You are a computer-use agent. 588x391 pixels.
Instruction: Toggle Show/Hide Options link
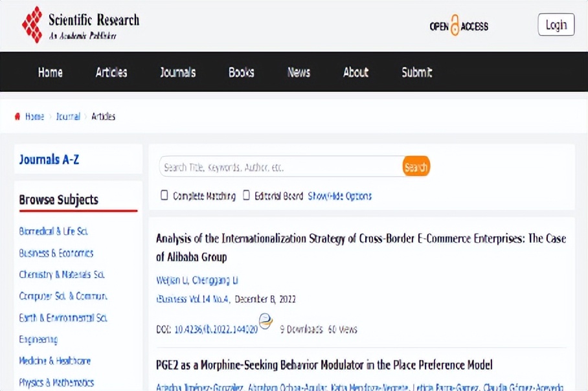[x=340, y=196]
